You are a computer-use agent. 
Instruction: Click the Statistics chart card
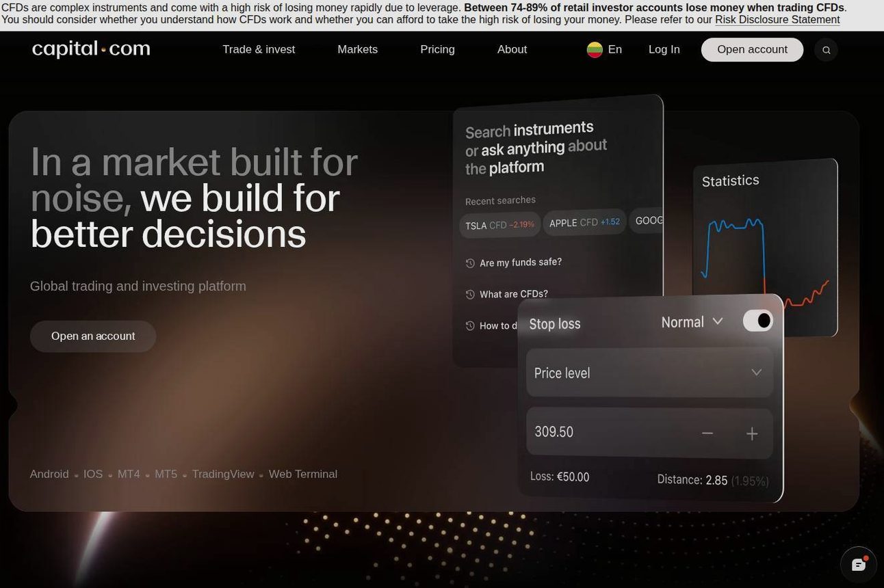click(765, 246)
